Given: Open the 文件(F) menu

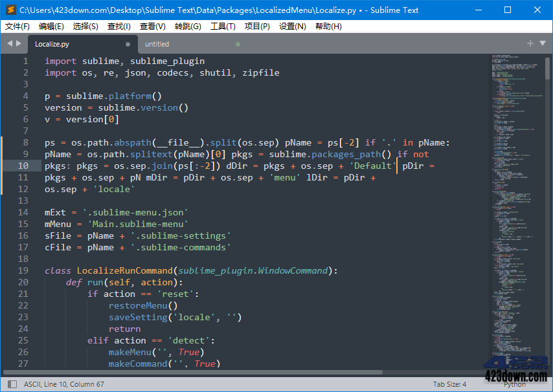Looking at the screenshot, I should pos(16,27).
